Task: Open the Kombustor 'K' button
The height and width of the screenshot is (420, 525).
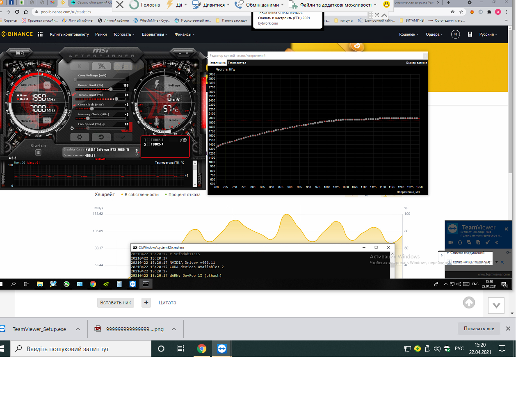Action: [x=80, y=66]
